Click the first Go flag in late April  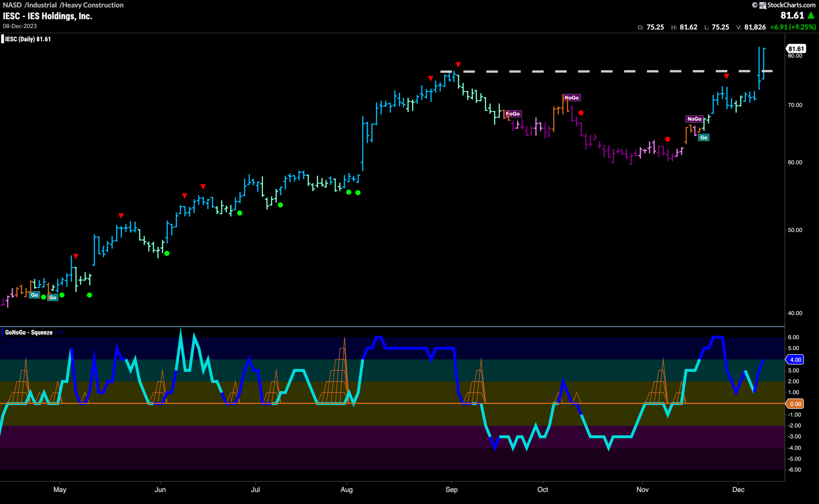(x=34, y=295)
